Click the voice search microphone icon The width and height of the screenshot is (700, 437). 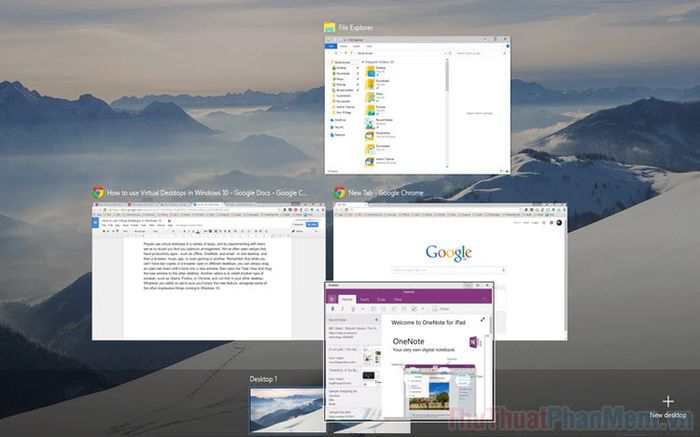[x=503, y=270]
